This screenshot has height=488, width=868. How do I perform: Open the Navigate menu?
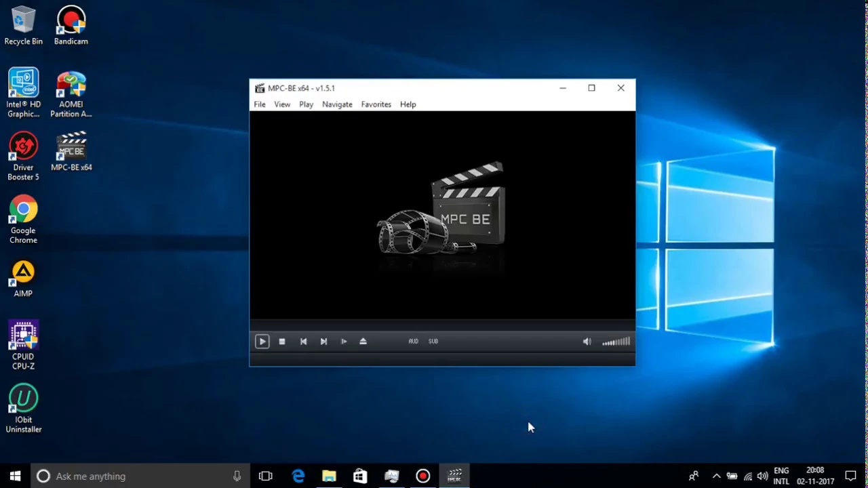[337, 104]
